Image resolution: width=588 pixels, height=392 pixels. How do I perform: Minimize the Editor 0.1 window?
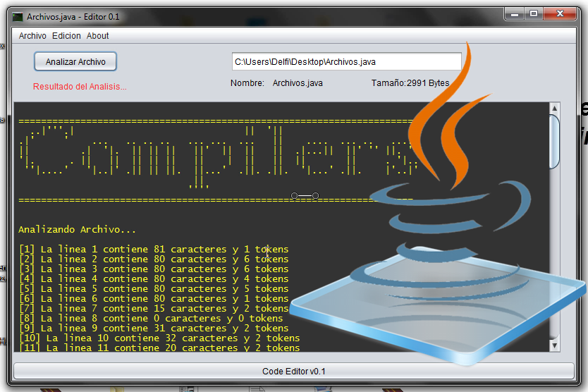coord(515,14)
